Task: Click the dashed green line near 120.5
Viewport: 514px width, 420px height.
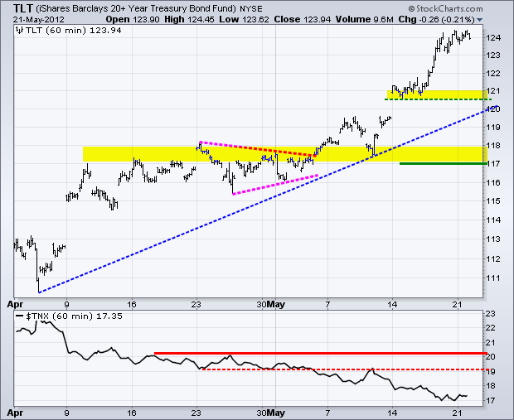Action: 438,99
